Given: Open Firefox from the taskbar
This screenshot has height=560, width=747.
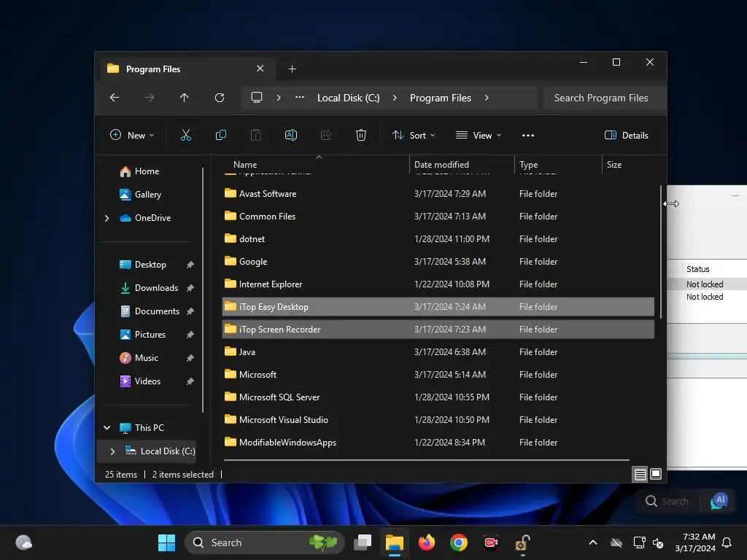Looking at the screenshot, I should 426,542.
